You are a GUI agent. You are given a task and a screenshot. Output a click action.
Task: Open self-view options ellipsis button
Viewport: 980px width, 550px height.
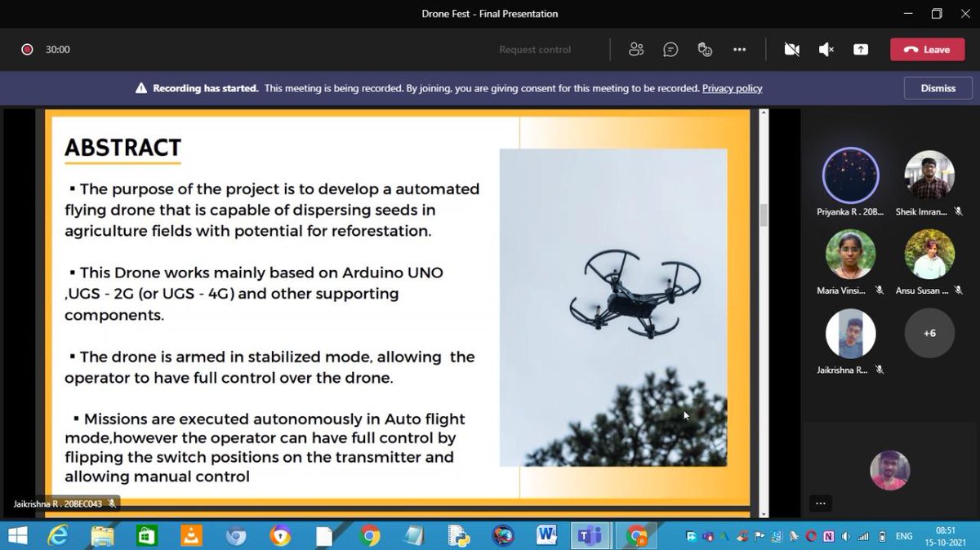coord(821,503)
